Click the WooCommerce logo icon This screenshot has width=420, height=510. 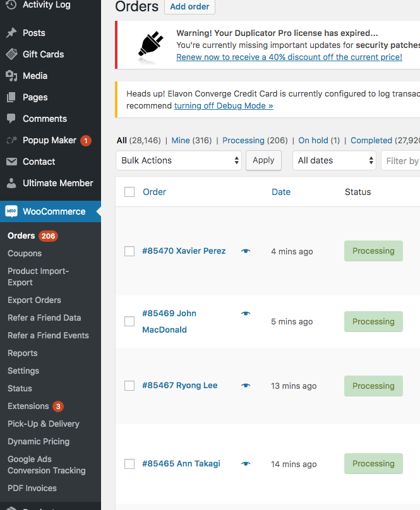pyautogui.click(x=11, y=211)
